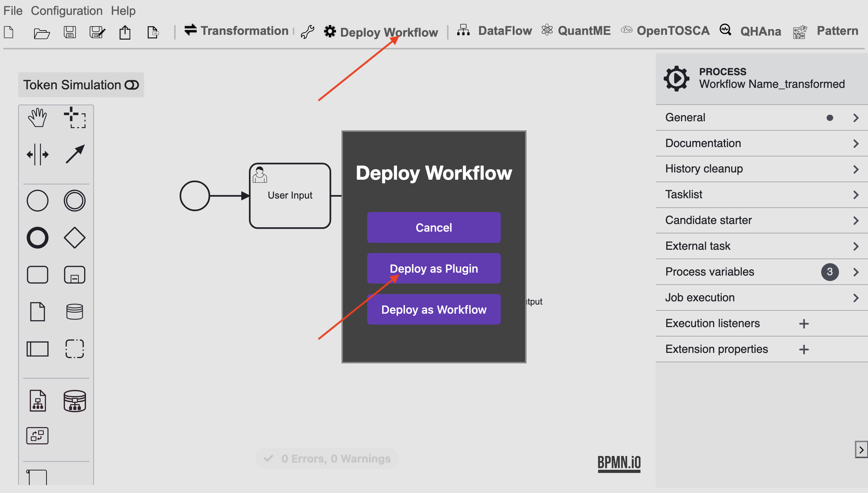The image size is (868, 493).
Task: Open the Help menu
Action: point(123,11)
